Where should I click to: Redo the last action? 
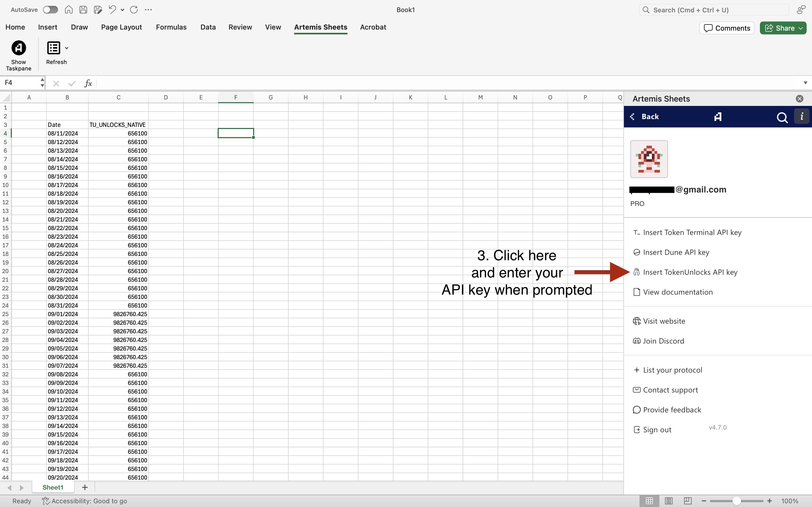[134, 10]
